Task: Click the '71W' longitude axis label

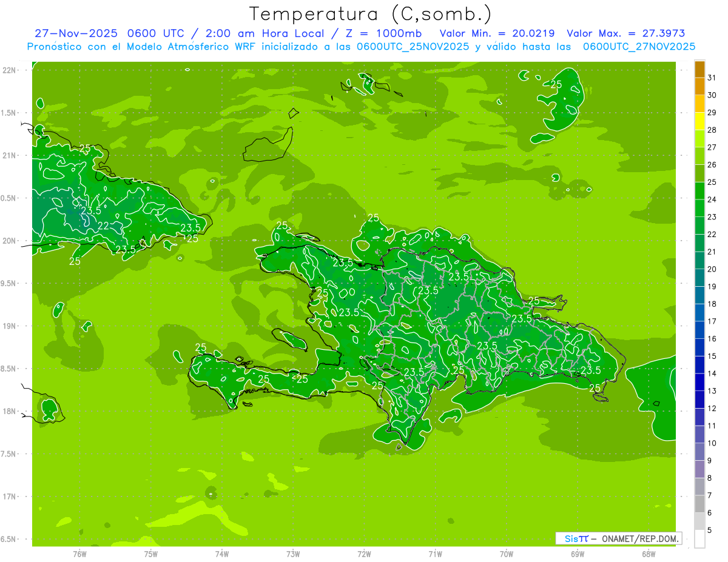Action: point(435,554)
